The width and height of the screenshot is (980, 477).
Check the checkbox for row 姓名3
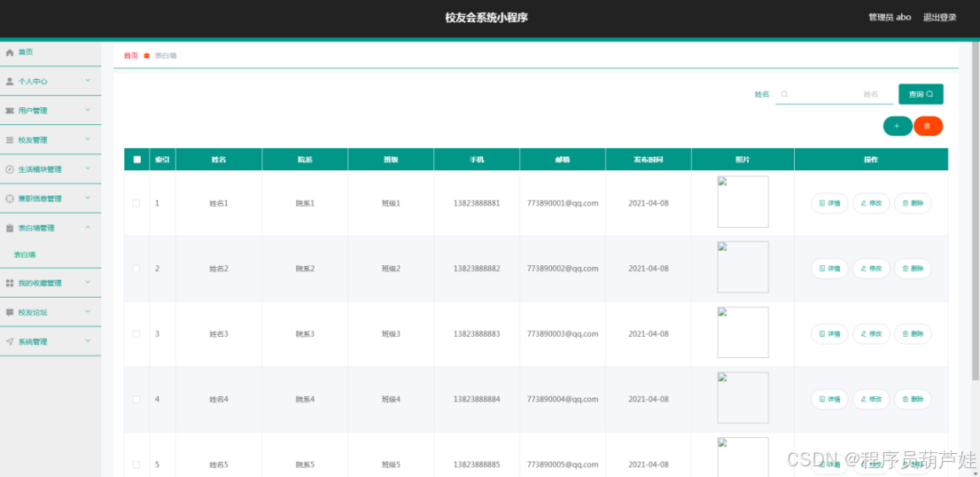point(136,334)
